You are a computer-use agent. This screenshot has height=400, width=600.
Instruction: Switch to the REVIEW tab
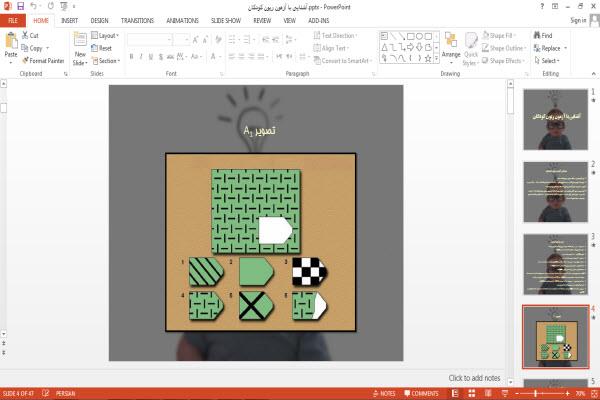click(x=262, y=21)
